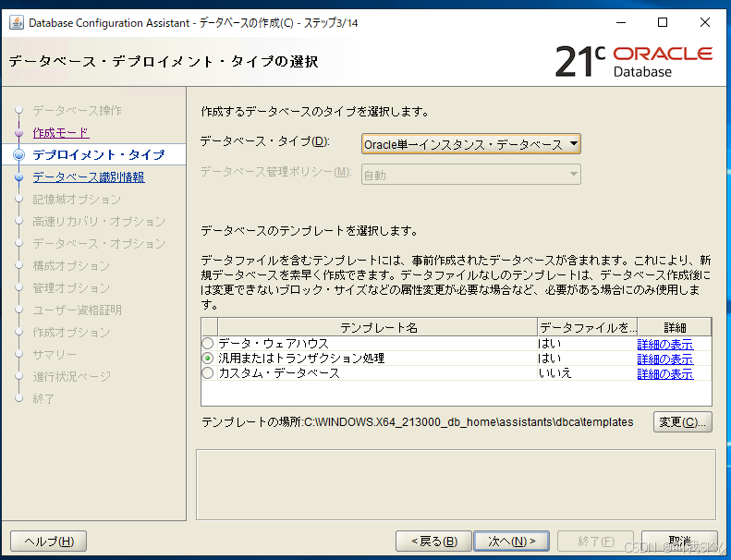Screen dimensions: 731x560
Task: Show details for 汎用またはトランザクション処理 template
Action: (664, 359)
